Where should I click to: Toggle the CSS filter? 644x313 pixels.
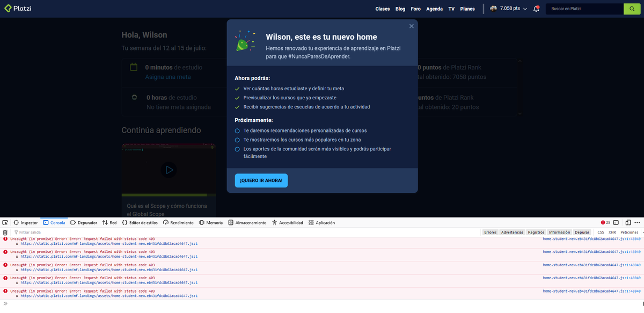(x=601, y=232)
